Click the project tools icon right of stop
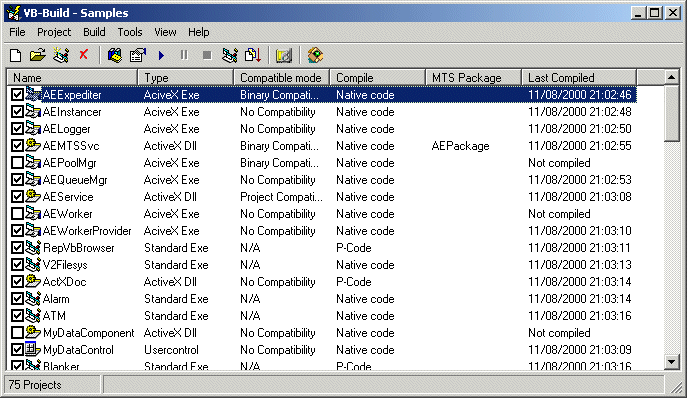This screenshot has height=398, width=687. [x=230, y=55]
